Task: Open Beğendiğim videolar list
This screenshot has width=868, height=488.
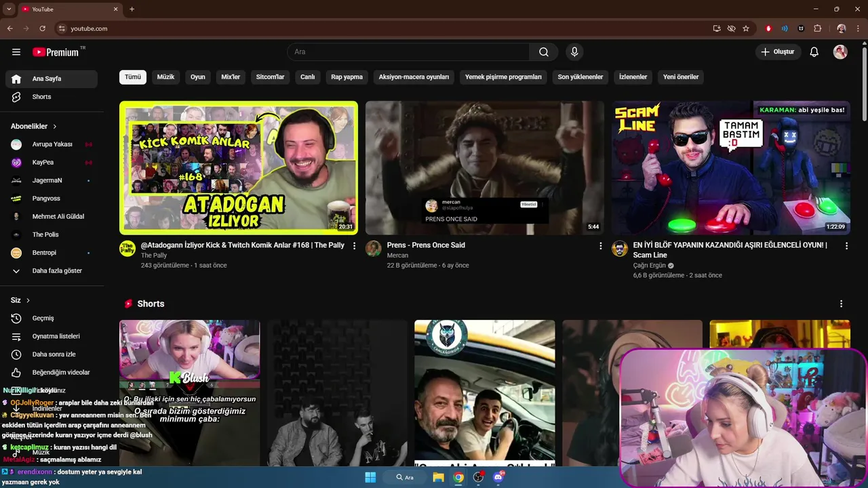Action: 52,372
